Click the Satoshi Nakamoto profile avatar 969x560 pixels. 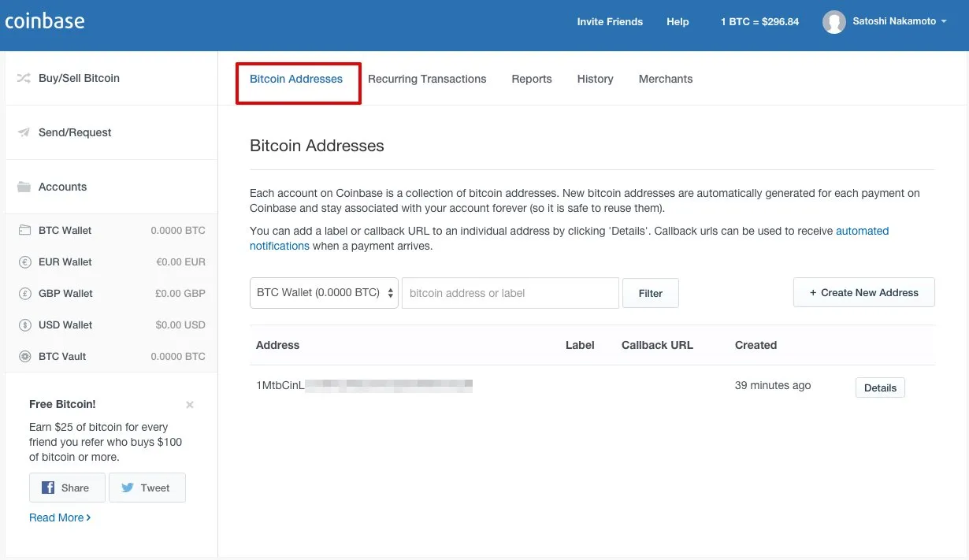coord(834,22)
